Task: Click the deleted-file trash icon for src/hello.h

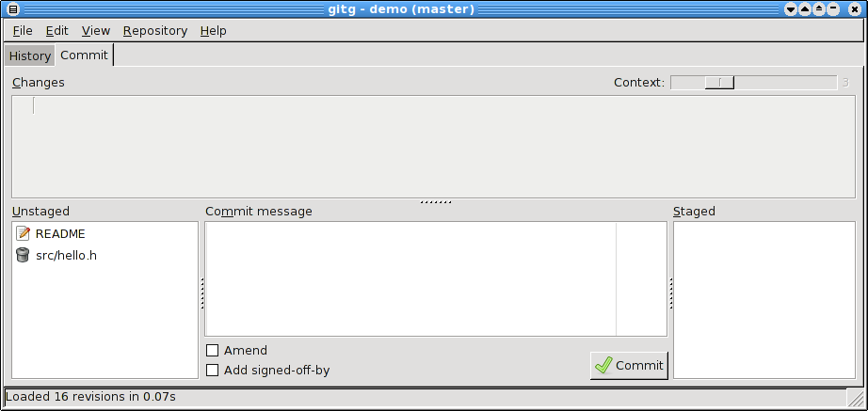Action: coord(23,255)
